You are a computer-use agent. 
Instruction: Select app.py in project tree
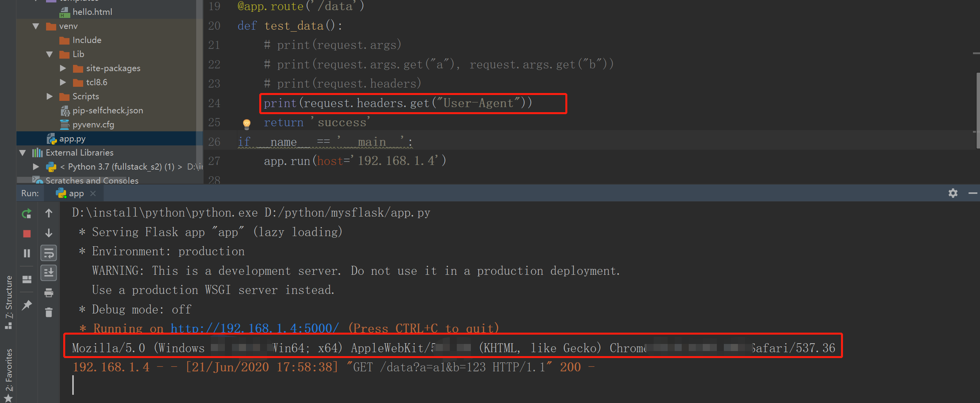click(x=72, y=139)
